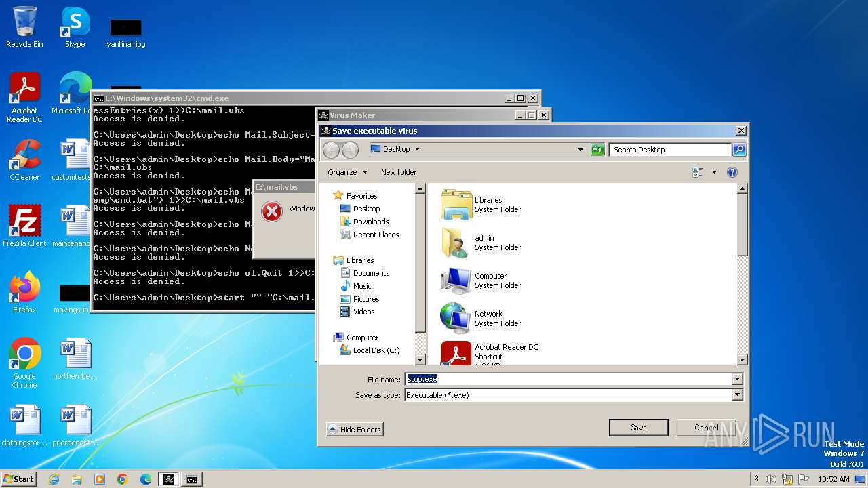Click the clock showing 10:52 AM
Screen dimensions: 868x488
point(833,479)
